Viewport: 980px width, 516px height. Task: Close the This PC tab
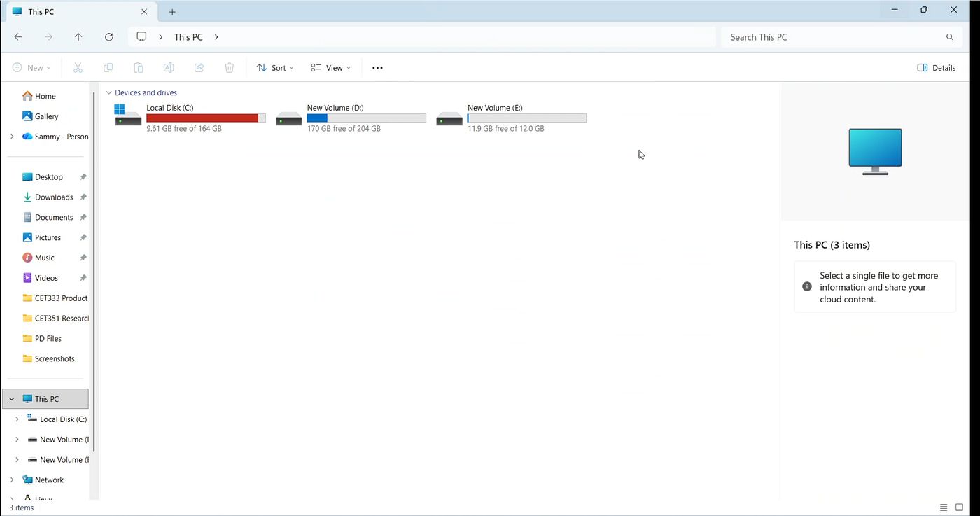tap(144, 12)
